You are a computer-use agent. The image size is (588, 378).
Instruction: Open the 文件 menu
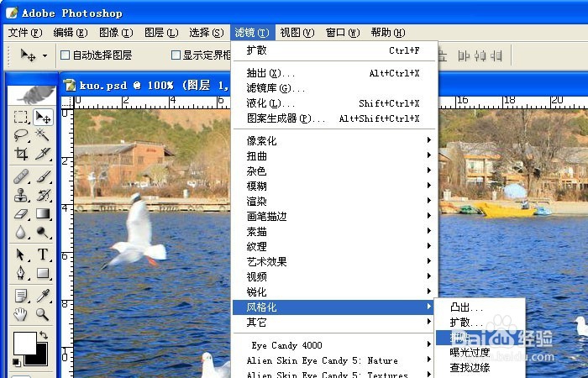[x=25, y=33]
